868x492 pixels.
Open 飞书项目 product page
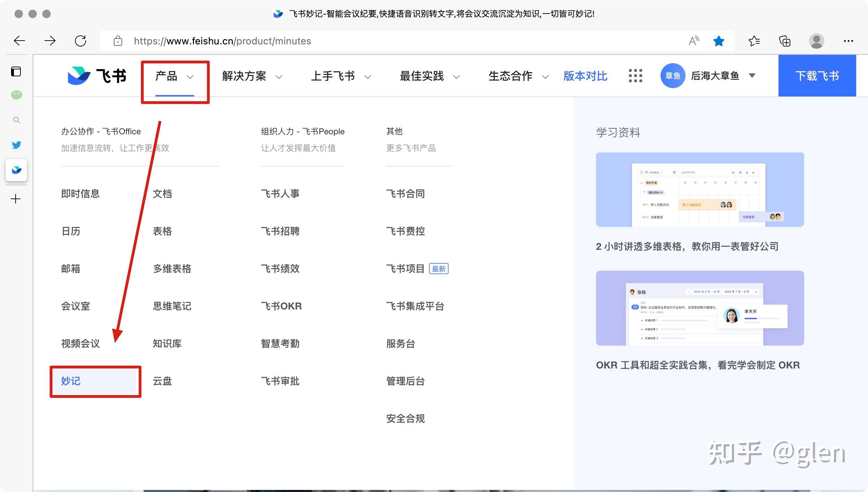(x=406, y=269)
